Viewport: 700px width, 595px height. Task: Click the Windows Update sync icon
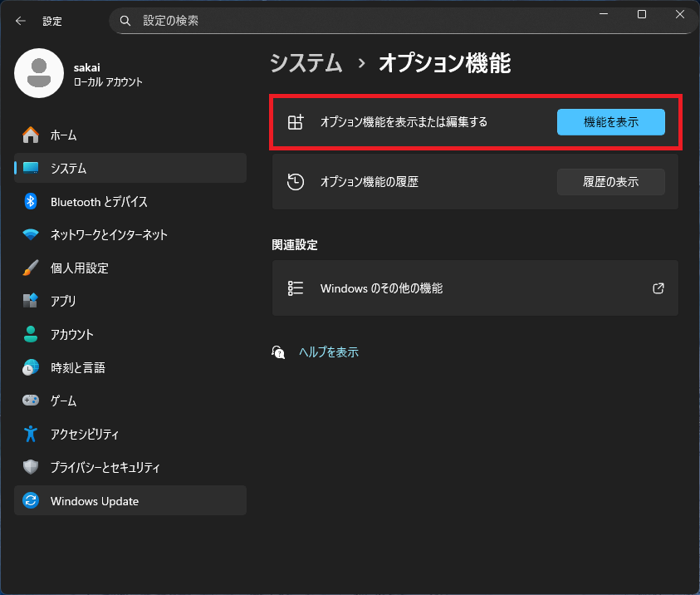(x=31, y=500)
